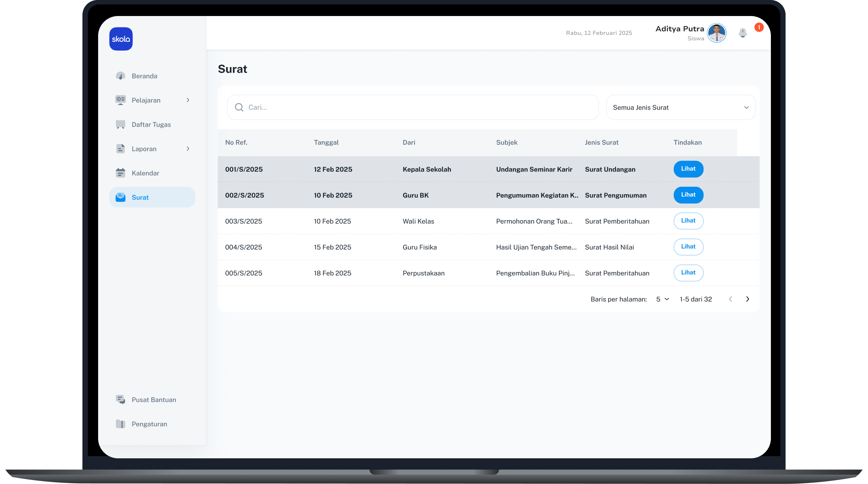This screenshot has width=868, height=484.
Task: Click the Beranda dashboard icon
Action: [120, 76]
